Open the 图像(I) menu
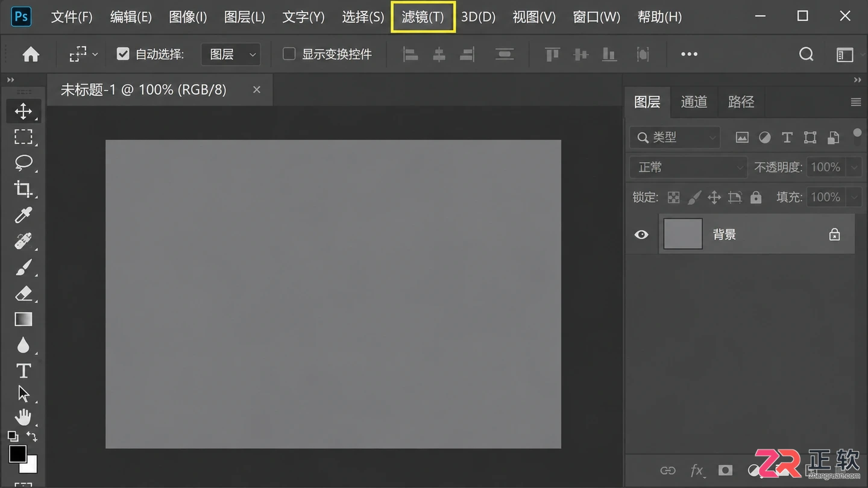The width and height of the screenshot is (868, 488). point(188,17)
